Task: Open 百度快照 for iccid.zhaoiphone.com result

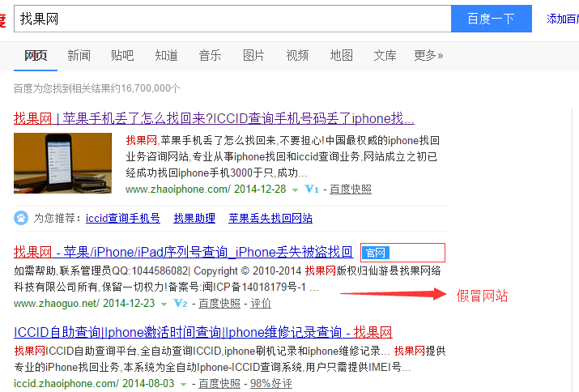Action: point(219,383)
